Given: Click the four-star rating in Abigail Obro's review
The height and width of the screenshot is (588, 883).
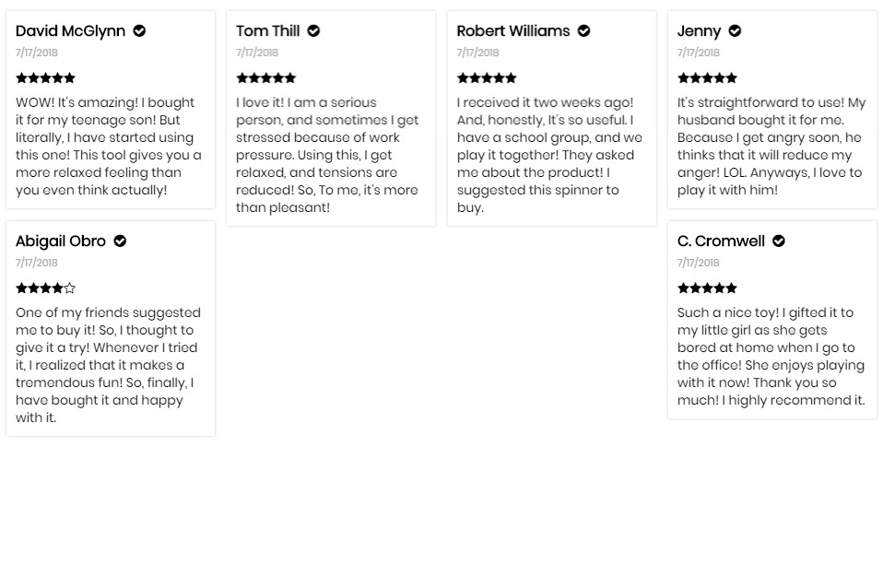Looking at the screenshot, I should click(x=45, y=288).
